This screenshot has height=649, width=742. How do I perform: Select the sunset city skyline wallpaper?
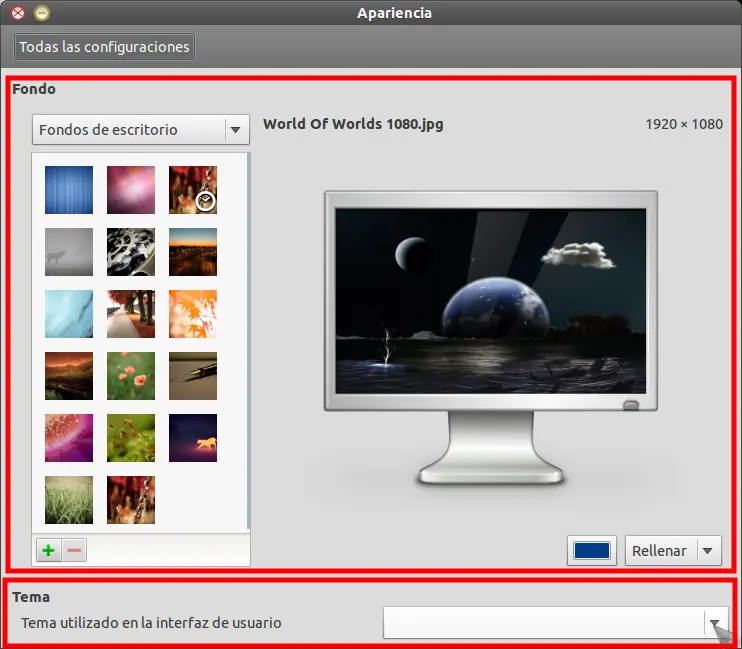point(193,252)
